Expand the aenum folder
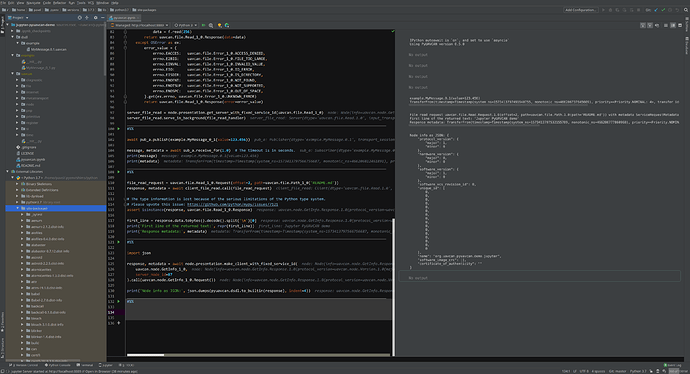Image resolution: width=690 pixels, height=374 pixels. [x=23, y=220]
